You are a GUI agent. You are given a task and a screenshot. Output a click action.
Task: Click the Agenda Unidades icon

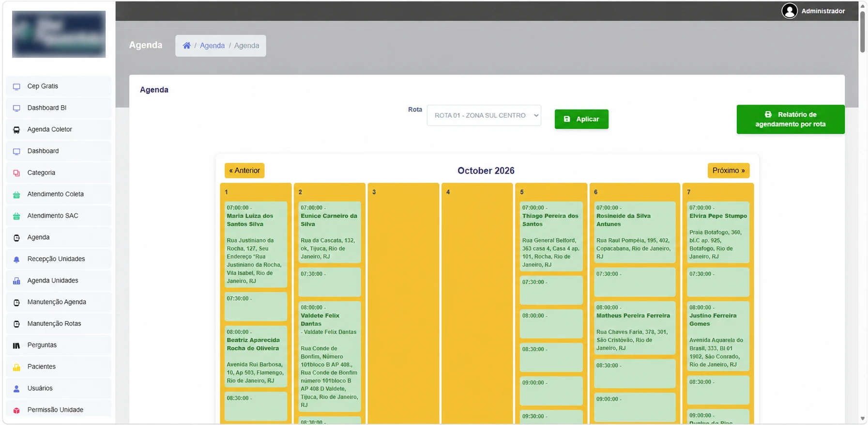click(16, 281)
